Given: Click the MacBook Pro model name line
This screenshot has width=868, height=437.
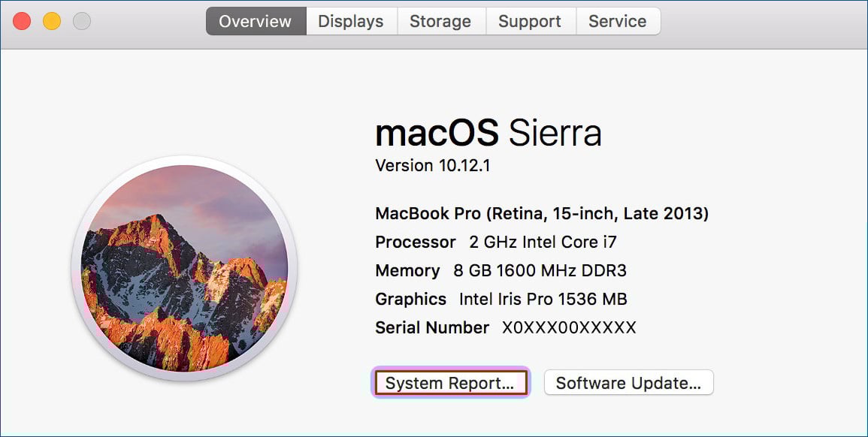Looking at the screenshot, I should pos(542,213).
